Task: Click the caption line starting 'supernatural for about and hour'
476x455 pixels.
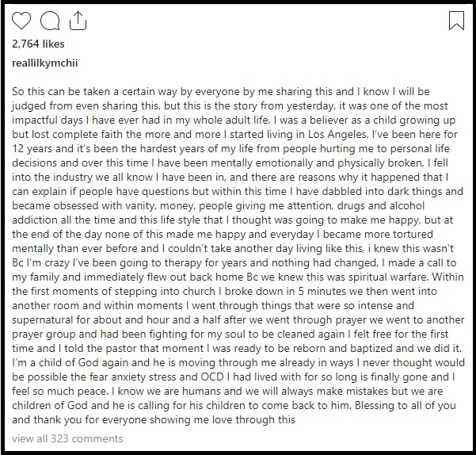Action: [238, 319]
